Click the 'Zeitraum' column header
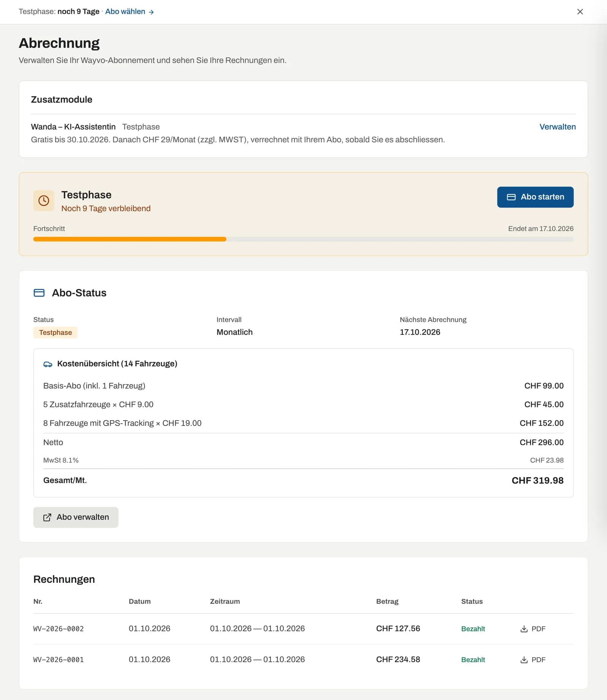Screen dimensions: 607x700 pyautogui.click(x=225, y=601)
